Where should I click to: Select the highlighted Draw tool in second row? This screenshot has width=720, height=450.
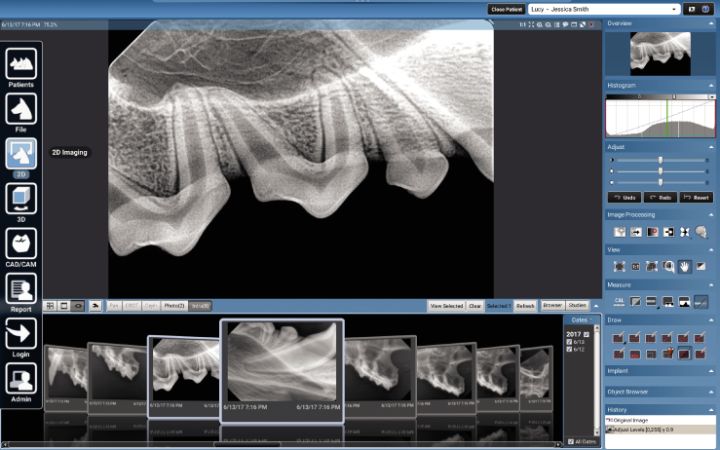tap(684, 354)
